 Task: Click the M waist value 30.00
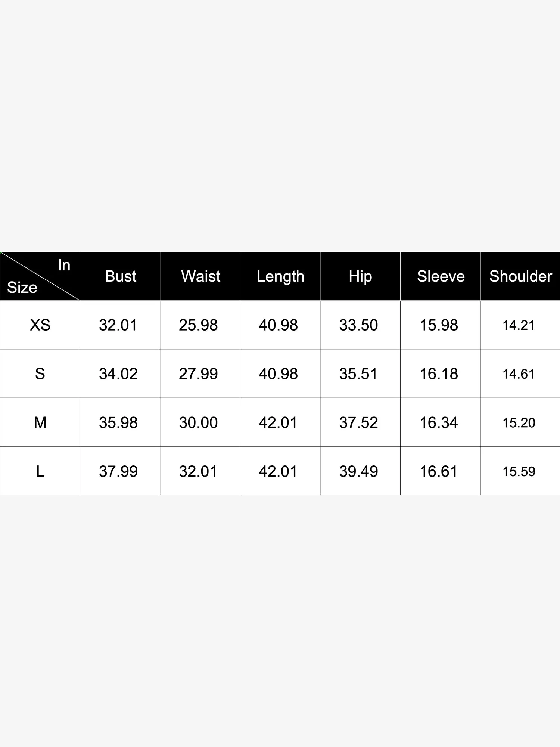point(198,423)
